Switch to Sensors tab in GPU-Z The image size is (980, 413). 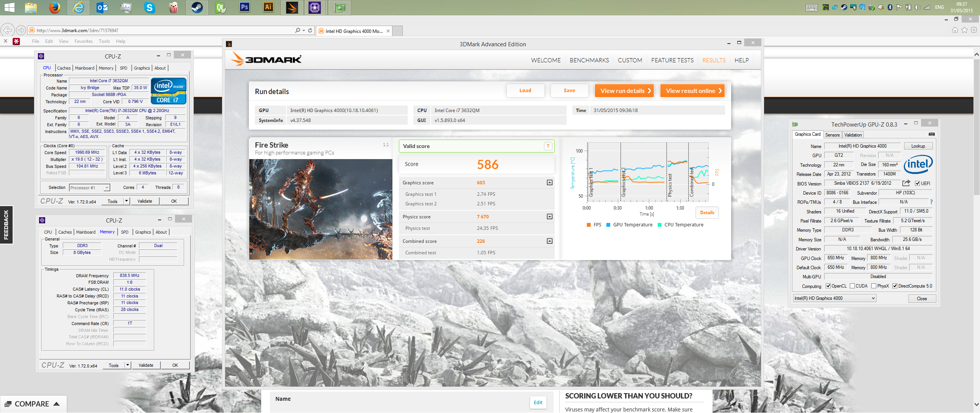(832, 135)
